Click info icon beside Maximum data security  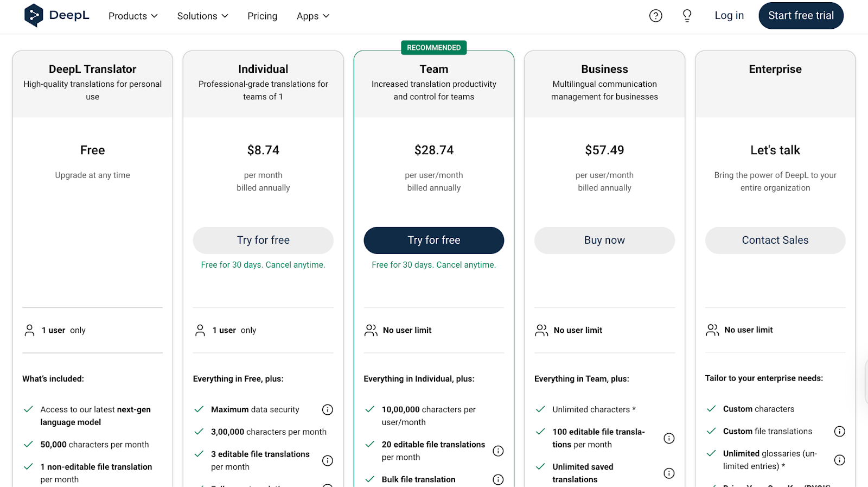[328, 410]
